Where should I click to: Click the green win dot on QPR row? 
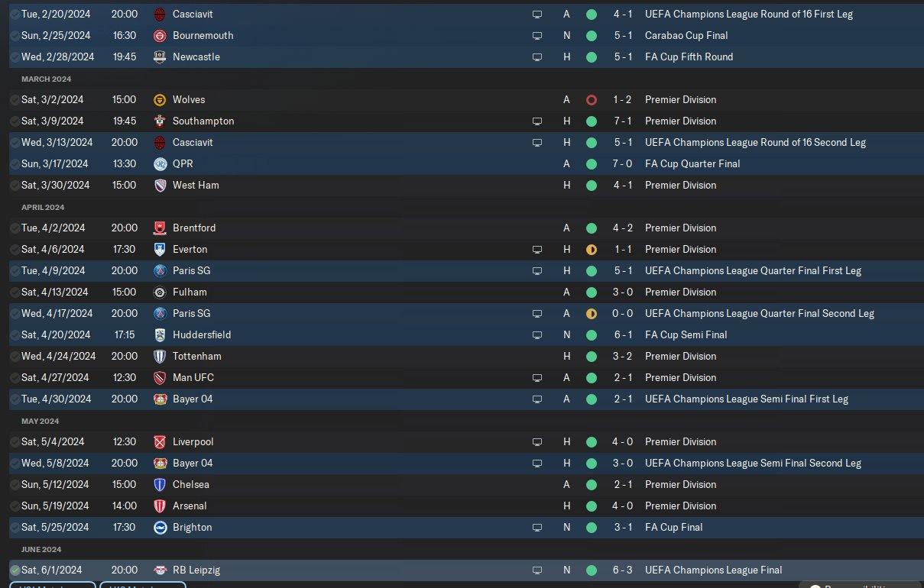pyautogui.click(x=591, y=163)
